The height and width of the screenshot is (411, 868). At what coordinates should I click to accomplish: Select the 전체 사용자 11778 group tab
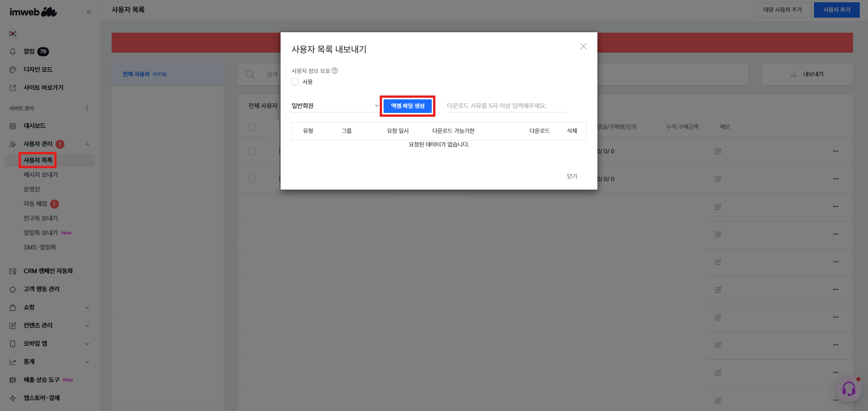tap(168, 74)
